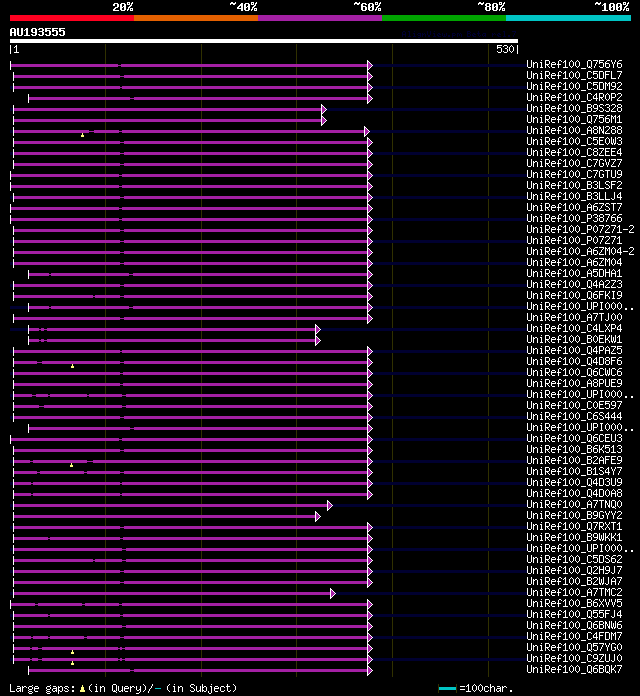Click the end arrowhead of the B9GYY2 alignment
Image resolution: width=640 pixels, height=696 pixels.
click(318, 517)
